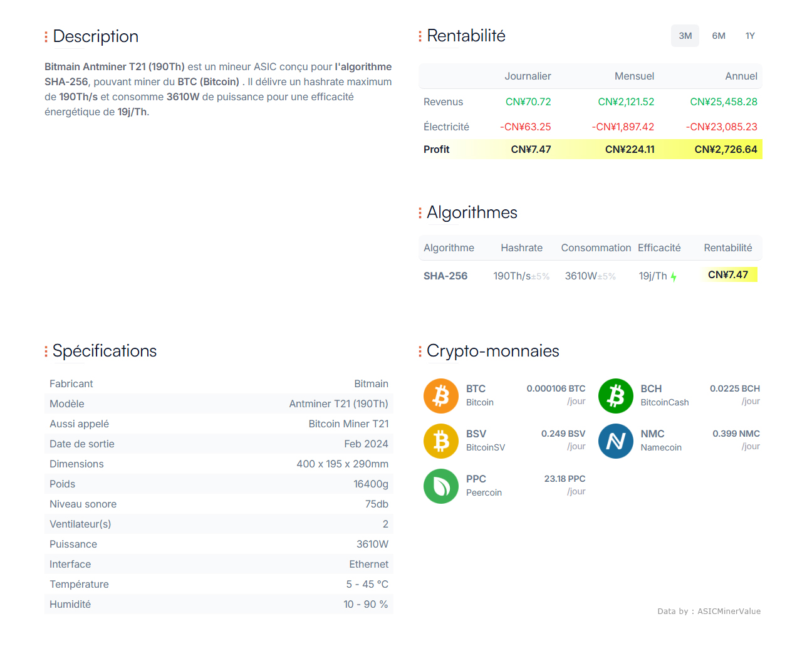812x651 pixels.
Task: Click the monthly revenue CN¥2,121.52
Action: pos(626,102)
